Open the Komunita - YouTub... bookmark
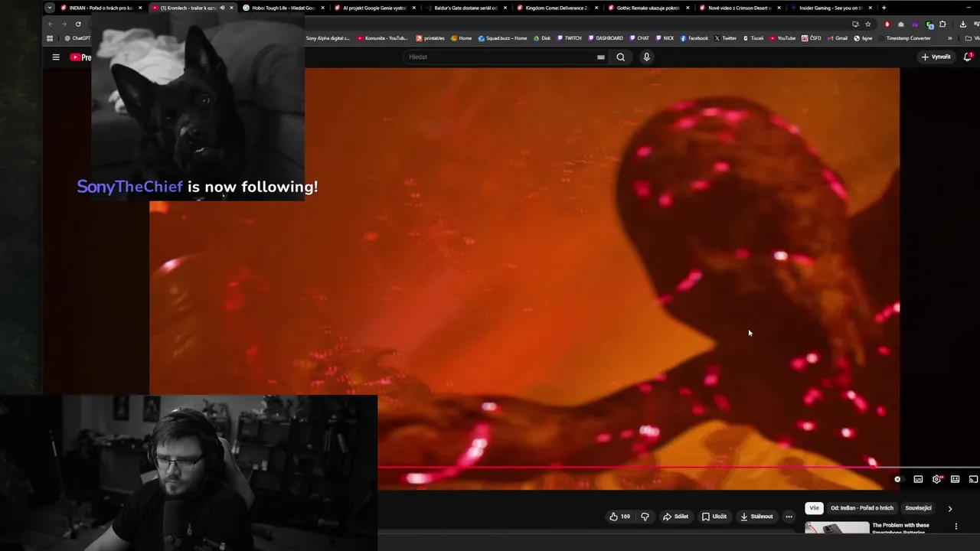The image size is (980, 551). pos(382,38)
